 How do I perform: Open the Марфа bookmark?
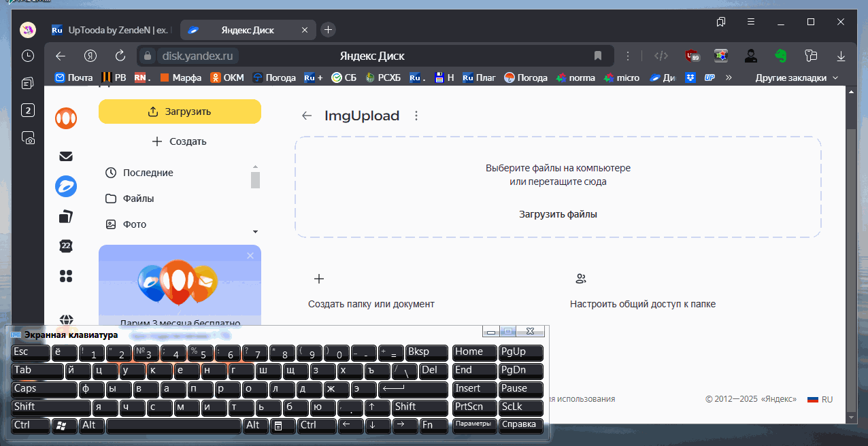pos(180,78)
